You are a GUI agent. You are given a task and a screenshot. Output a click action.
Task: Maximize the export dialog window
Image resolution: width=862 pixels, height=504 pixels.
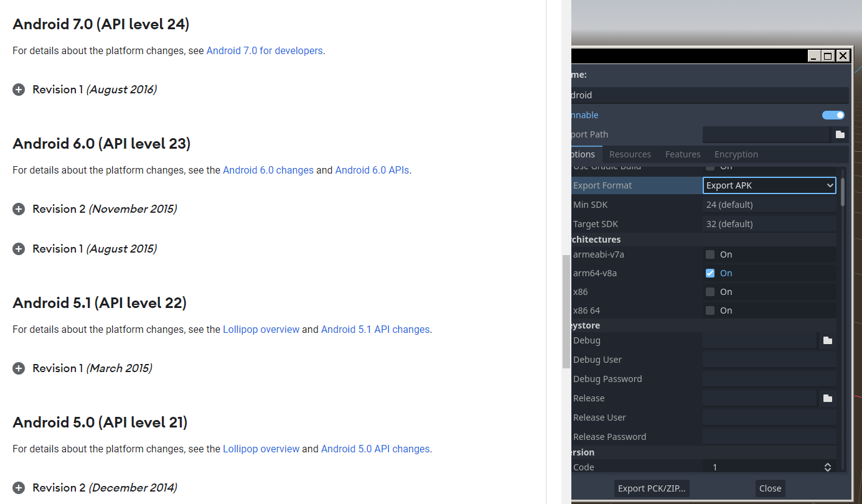pos(828,56)
